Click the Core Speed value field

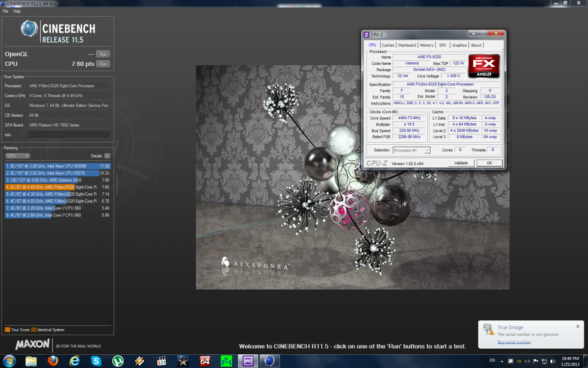click(410, 118)
